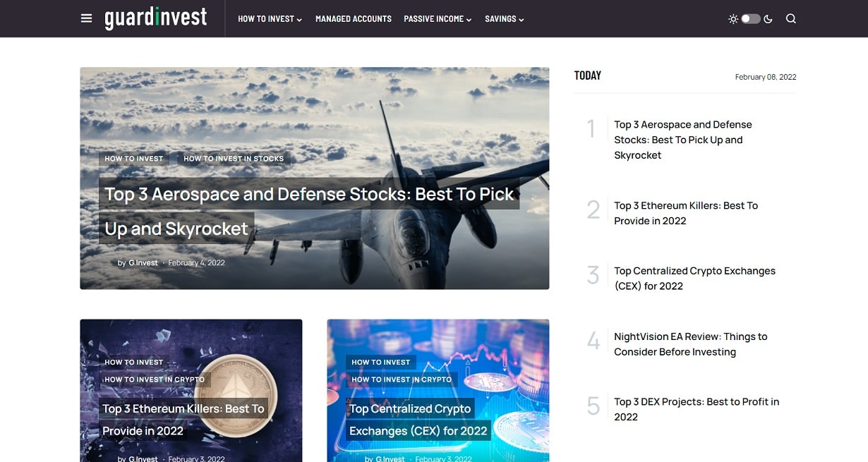Open sidebar item 1 Aerospace and Defense Stocks
This screenshot has height=462, width=868.
tap(683, 140)
